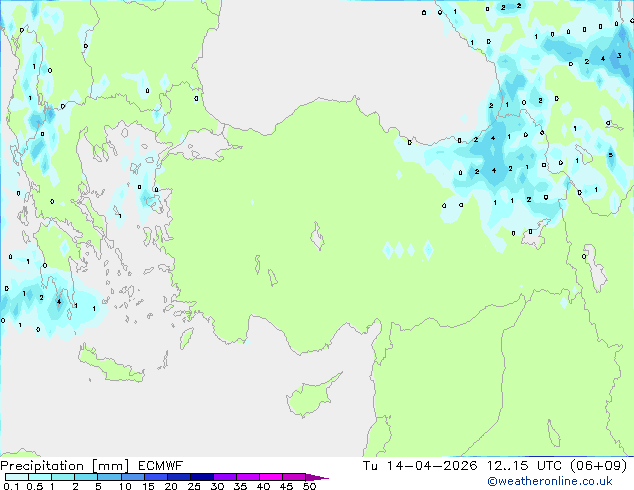Click the legend value '25'

(x=194, y=486)
